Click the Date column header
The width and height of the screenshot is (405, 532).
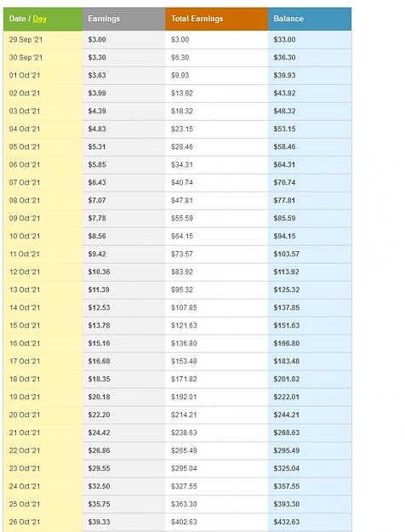coord(17,19)
